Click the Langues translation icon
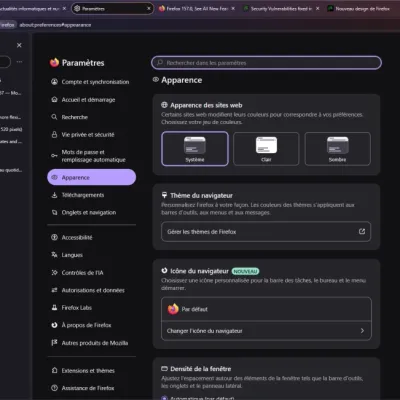This screenshot has height=400, width=400. [x=54, y=255]
